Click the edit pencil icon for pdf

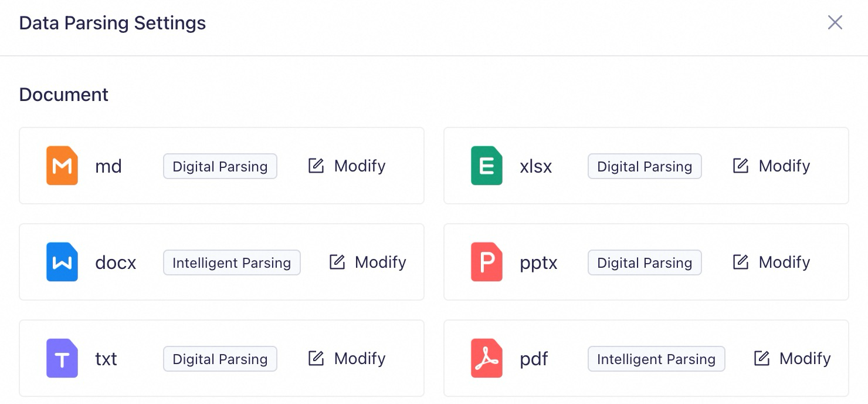761,358
